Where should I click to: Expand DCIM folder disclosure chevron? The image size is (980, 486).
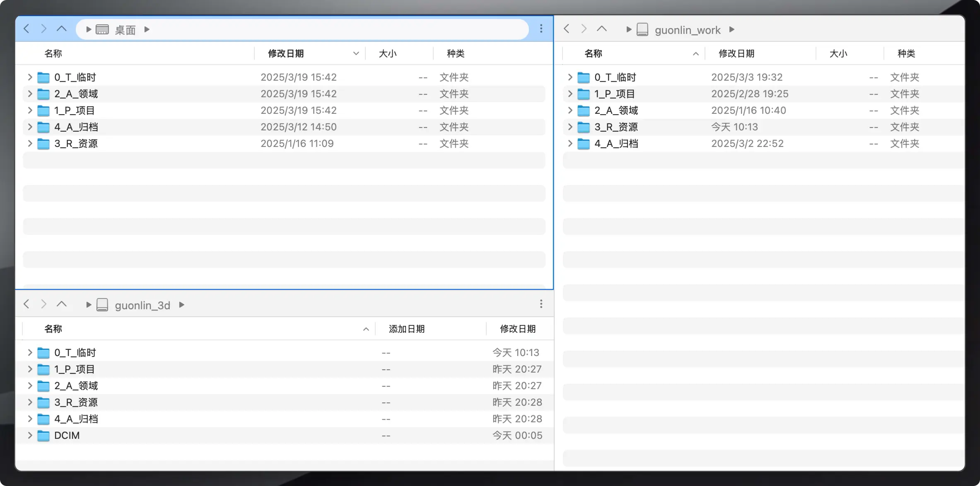click(x=30, y=435)
